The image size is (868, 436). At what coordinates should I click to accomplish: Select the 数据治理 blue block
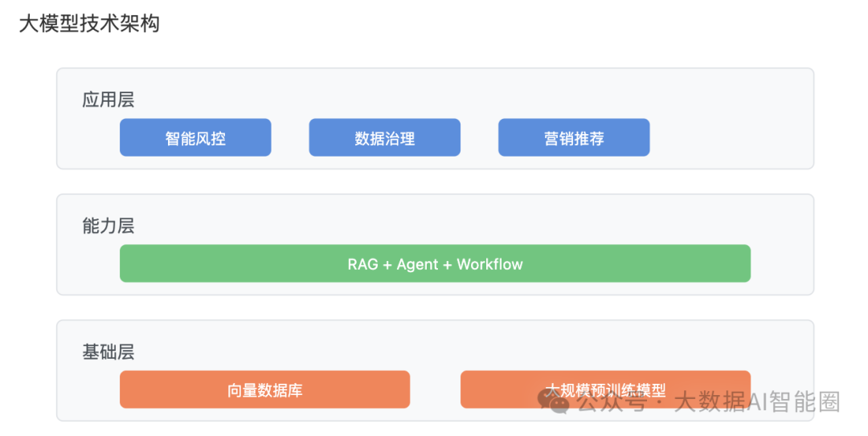[385, 137]
